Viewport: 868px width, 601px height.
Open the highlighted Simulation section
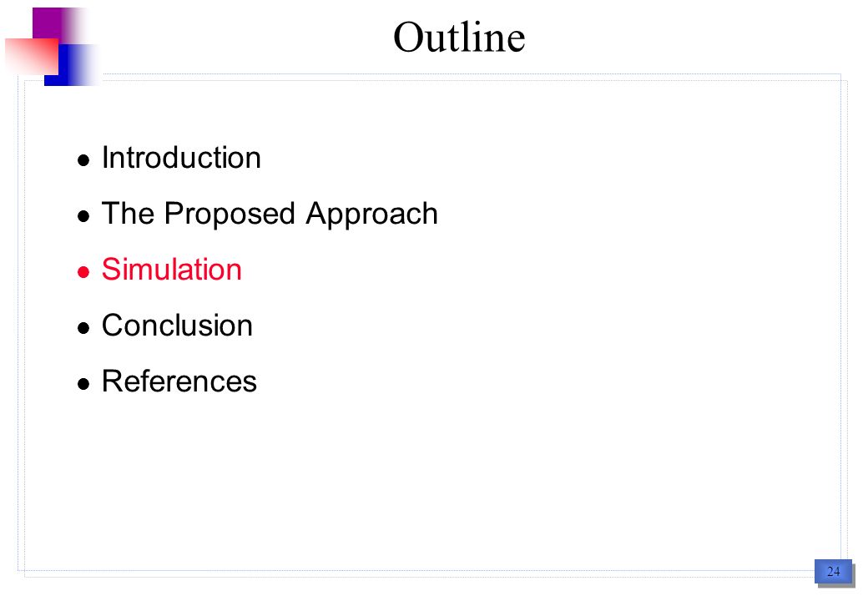[x=172, y=270]
